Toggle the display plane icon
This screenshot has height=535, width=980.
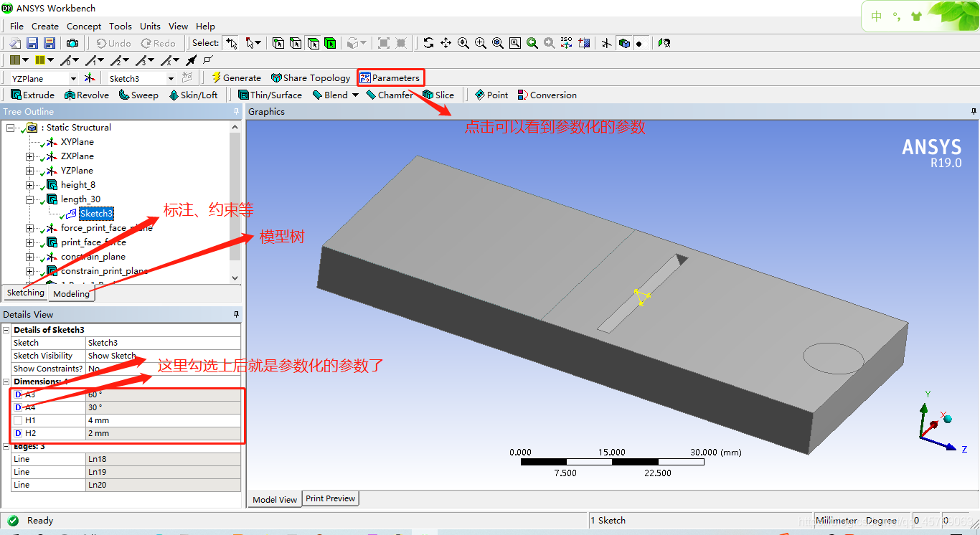(607, 43)
